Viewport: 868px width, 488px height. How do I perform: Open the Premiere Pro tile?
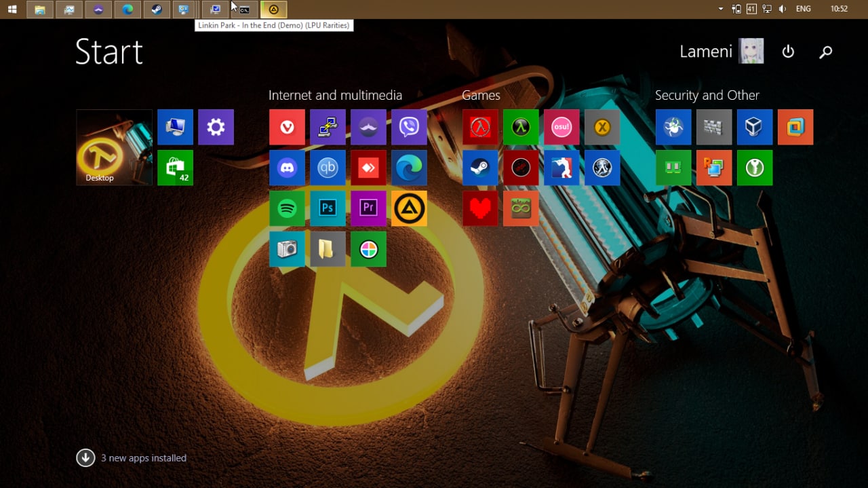click(x=368, y=208)
